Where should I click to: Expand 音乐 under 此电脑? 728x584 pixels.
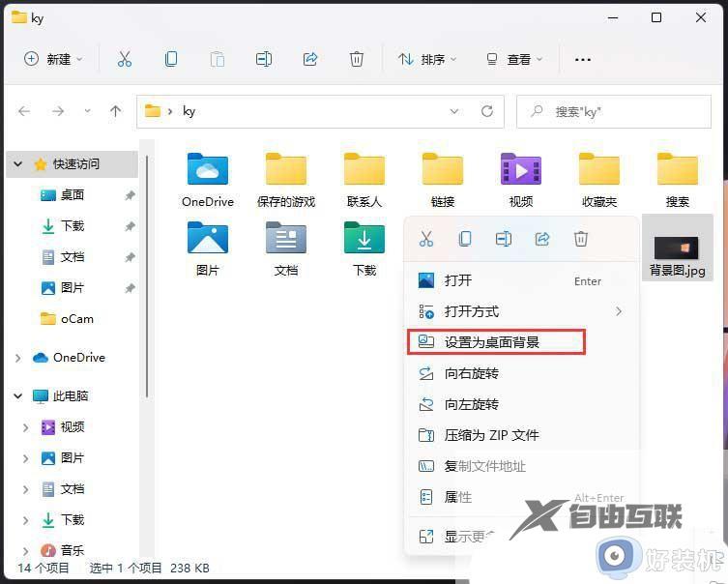[26, 551]
